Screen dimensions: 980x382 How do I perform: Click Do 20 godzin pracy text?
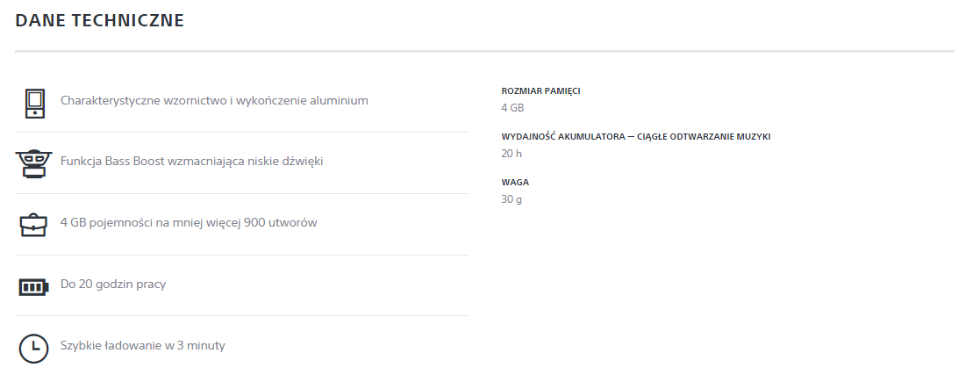pos(113,284)
